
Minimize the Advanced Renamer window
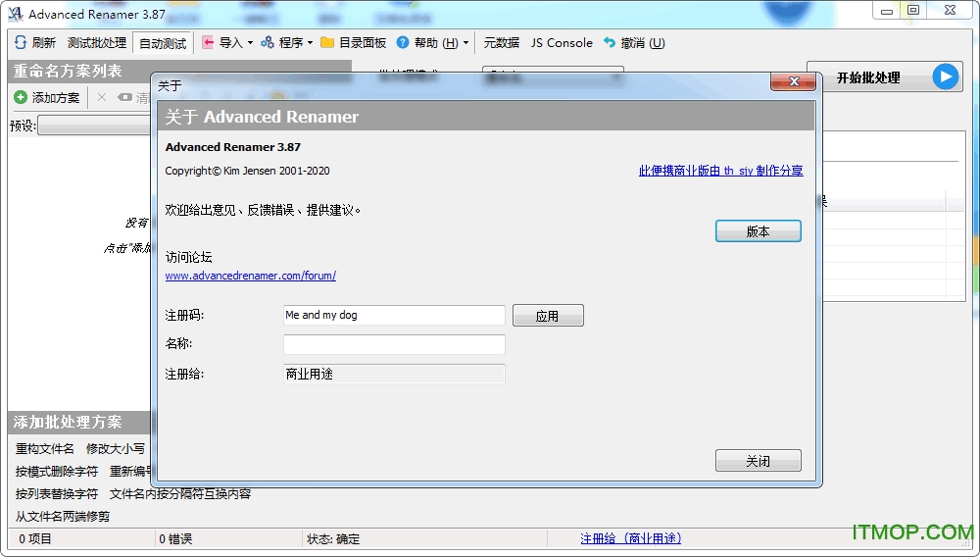[887, 10]
